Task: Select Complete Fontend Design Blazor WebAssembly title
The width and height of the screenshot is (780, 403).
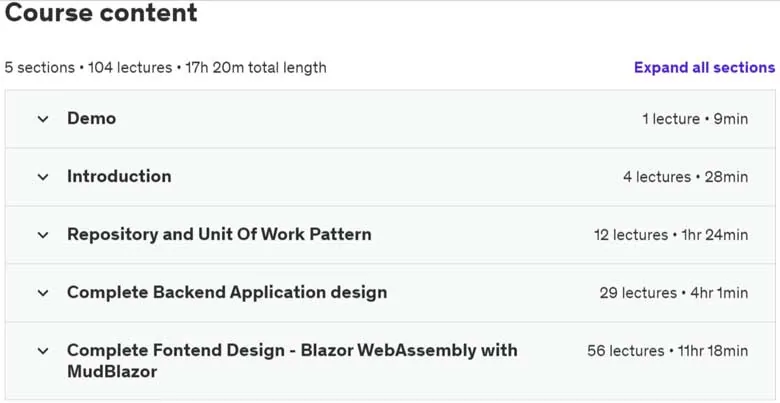Action: 292,361
